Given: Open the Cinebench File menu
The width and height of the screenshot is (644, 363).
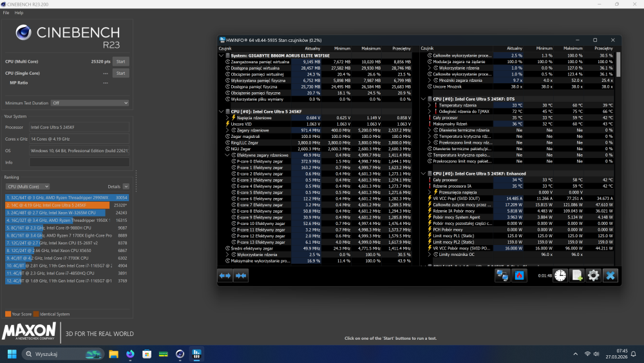Looking at the screenshot, I should tap(6, 13).
